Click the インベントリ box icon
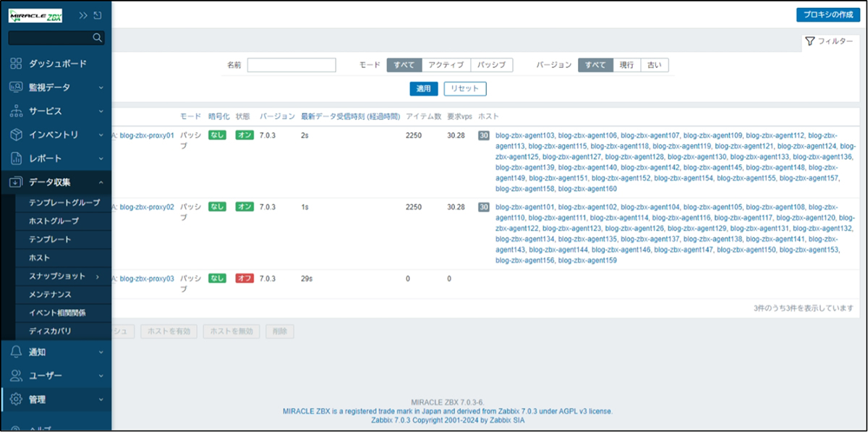 16,135
